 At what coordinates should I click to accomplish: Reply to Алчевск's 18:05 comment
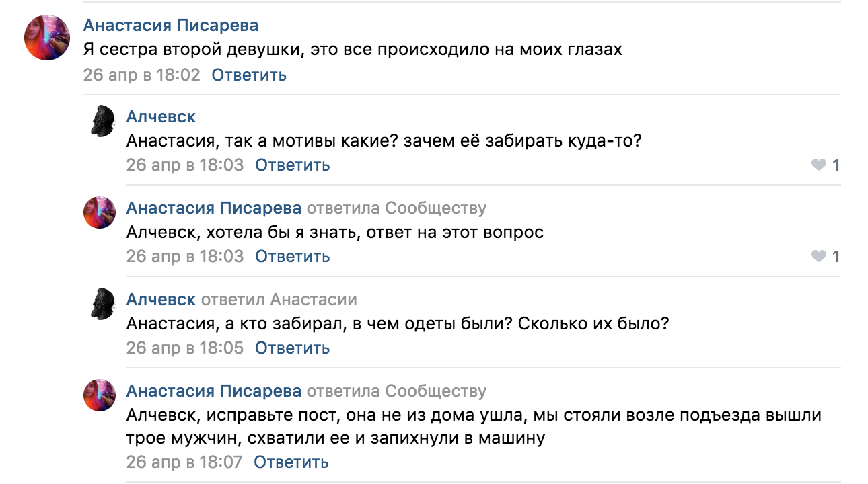click(x=293, y=348)
